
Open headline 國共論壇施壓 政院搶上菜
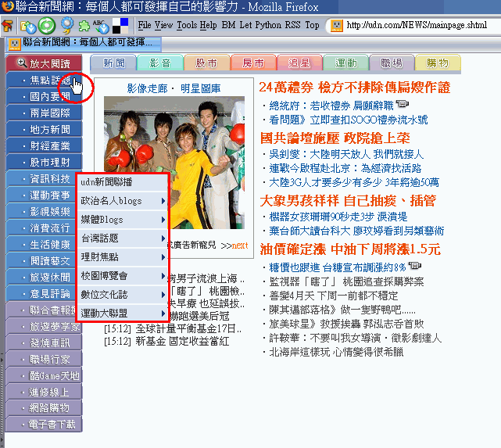coord(335,138)
